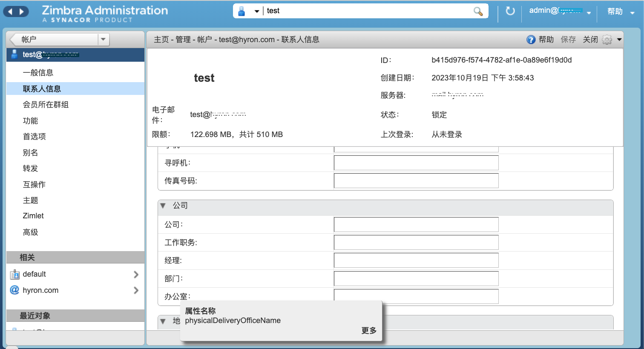Expand the chevron beside default
The image size is (644, 349).
click(x=136, y=275)
